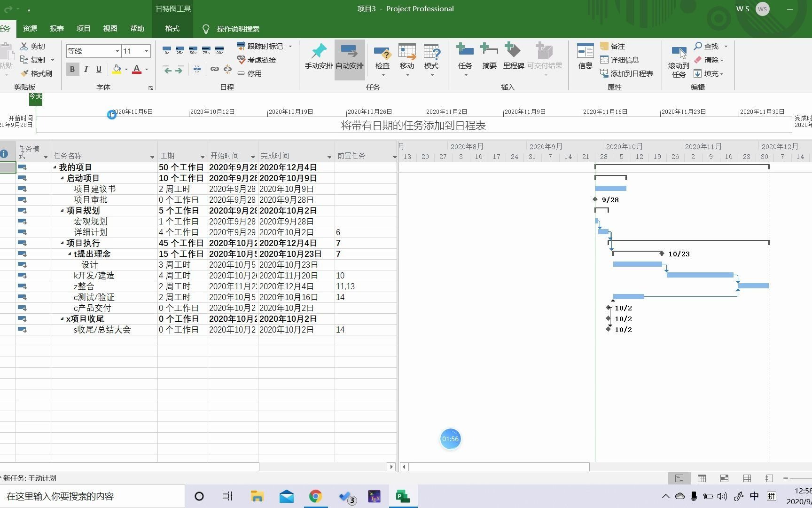
Task: Indent the selected task
Action: pyautogui.click(x=180, y=69)
